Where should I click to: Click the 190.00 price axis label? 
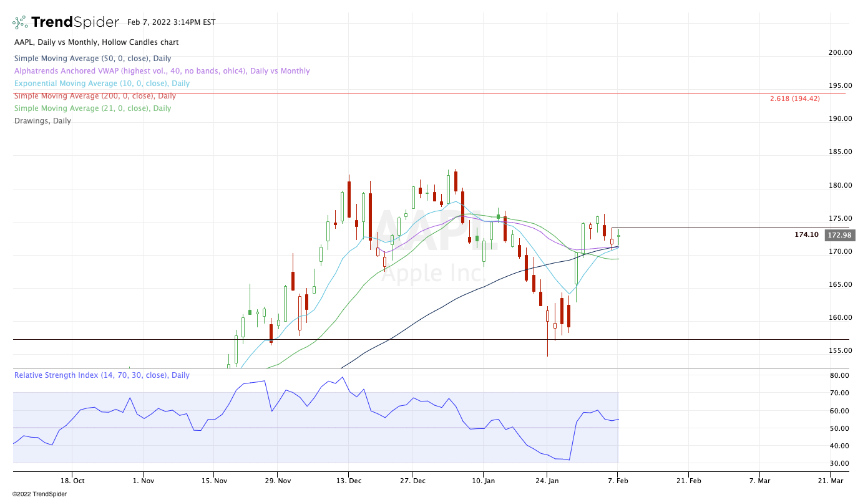840,118
